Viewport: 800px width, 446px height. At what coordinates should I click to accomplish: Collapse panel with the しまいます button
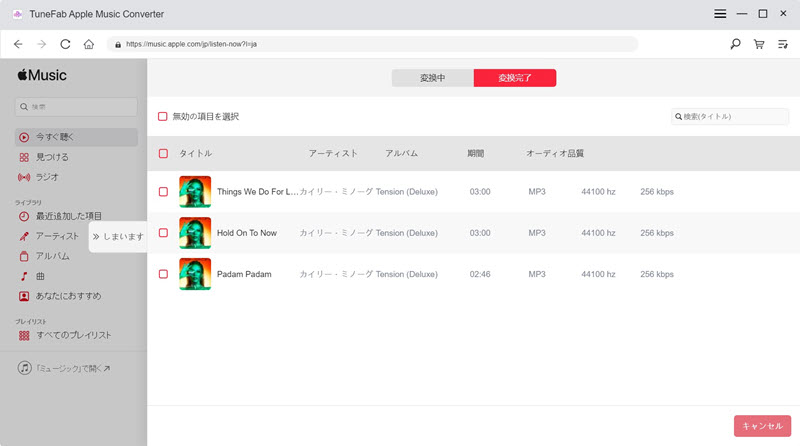click(118, 236)
